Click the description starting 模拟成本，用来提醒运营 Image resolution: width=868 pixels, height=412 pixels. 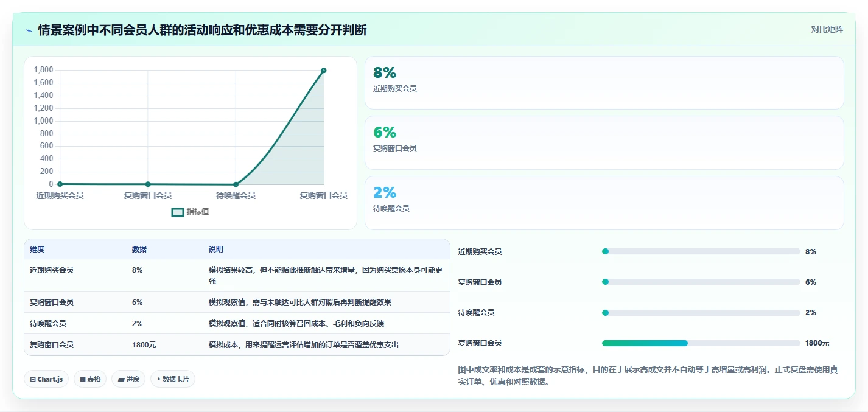(x=304, y=344)
